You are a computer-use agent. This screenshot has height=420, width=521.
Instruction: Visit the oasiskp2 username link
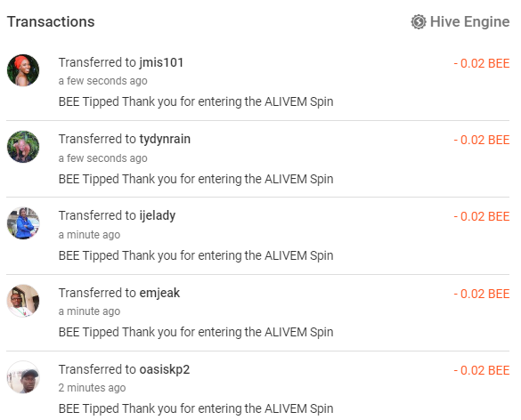(165, 369)
